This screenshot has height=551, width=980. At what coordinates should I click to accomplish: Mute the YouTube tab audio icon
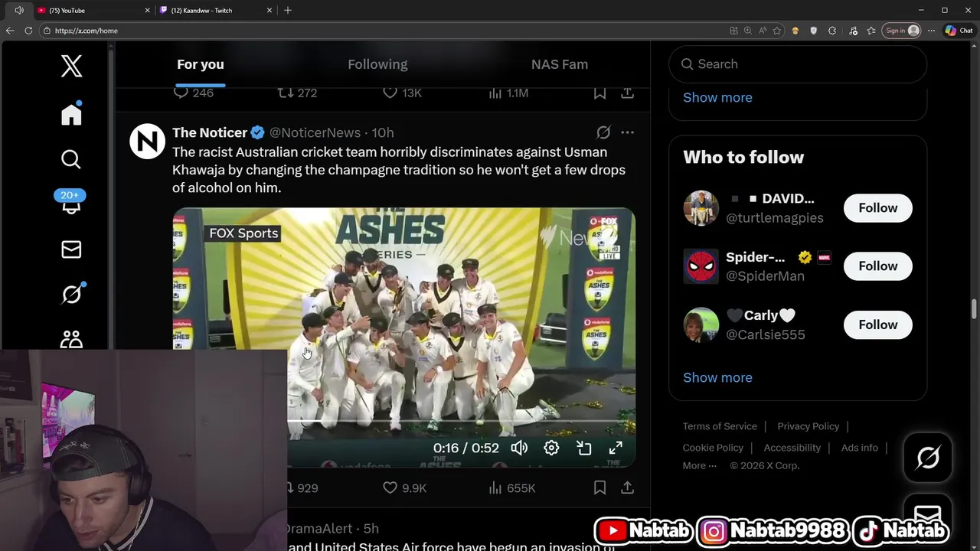19,10
